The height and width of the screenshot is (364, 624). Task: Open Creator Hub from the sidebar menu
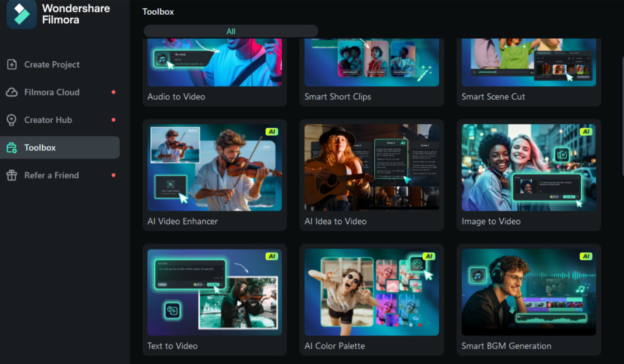(x=48, y=120)
